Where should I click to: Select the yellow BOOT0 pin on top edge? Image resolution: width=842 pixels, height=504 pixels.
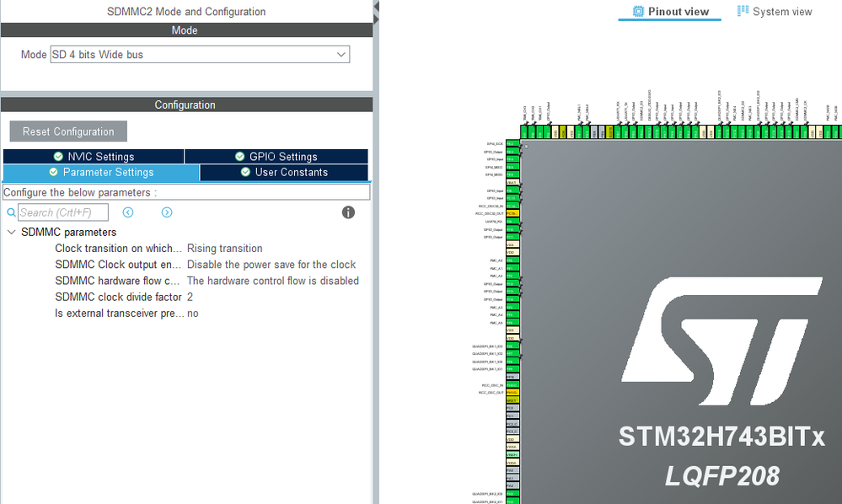[x=609, y=132]
